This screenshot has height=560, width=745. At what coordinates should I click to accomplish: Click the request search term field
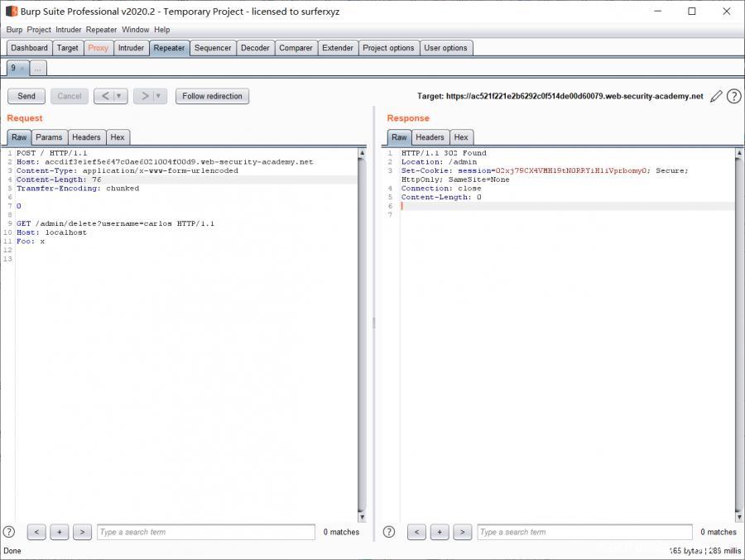(205, 532)
